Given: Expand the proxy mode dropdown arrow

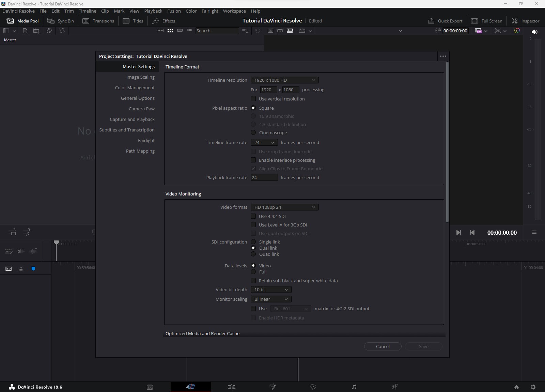Looking at the screenshot, I should 486,31.
